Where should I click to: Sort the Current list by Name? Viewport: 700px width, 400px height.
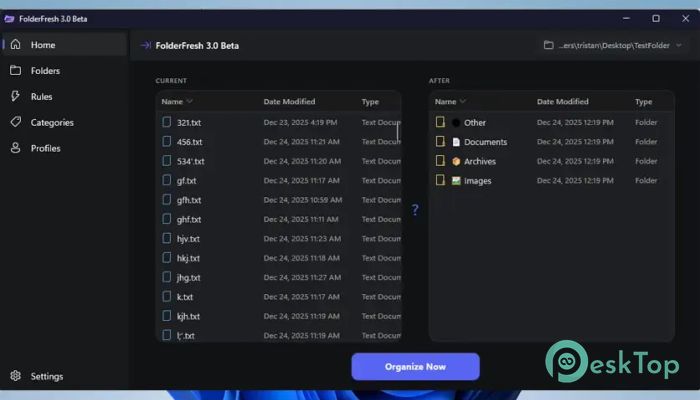pos(177,101)
